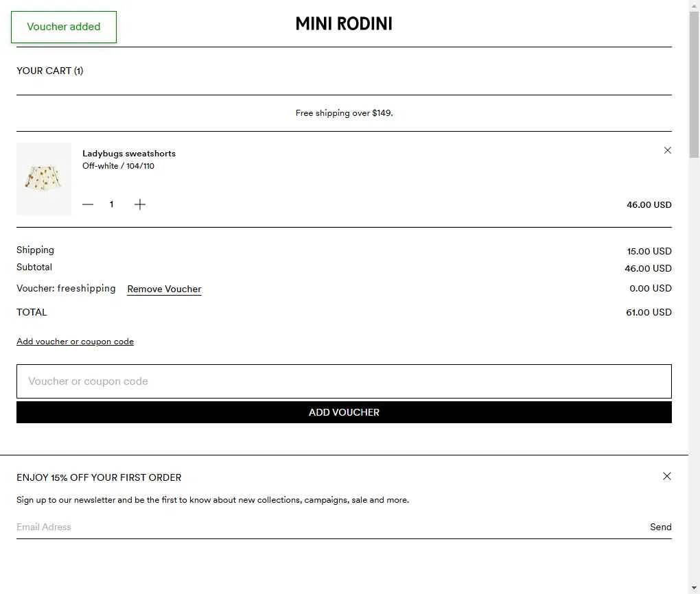This screenshot has width=700, height=594.
Task: Select the Off-white / 104/110 variant text
Action: [x=118, y=166]
